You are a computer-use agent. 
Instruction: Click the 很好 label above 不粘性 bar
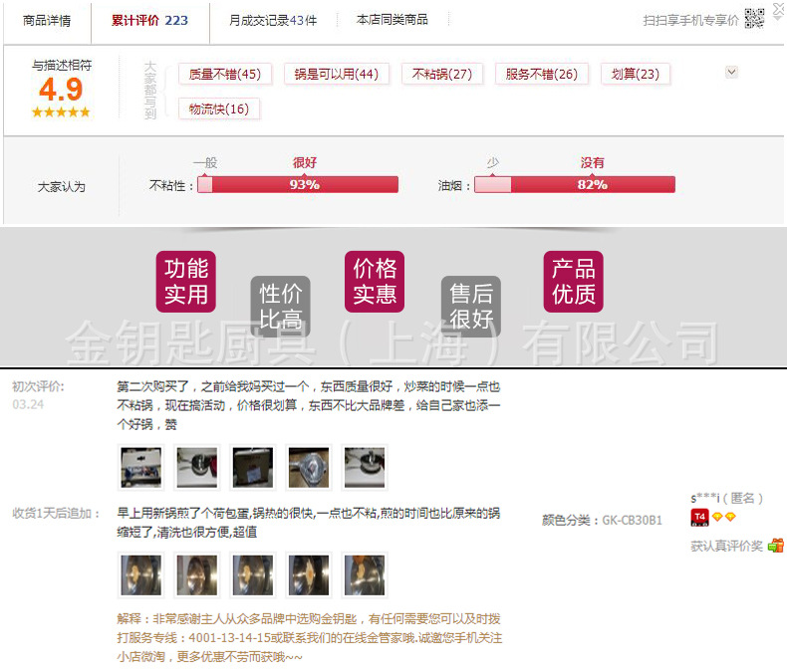click(305, 162)
